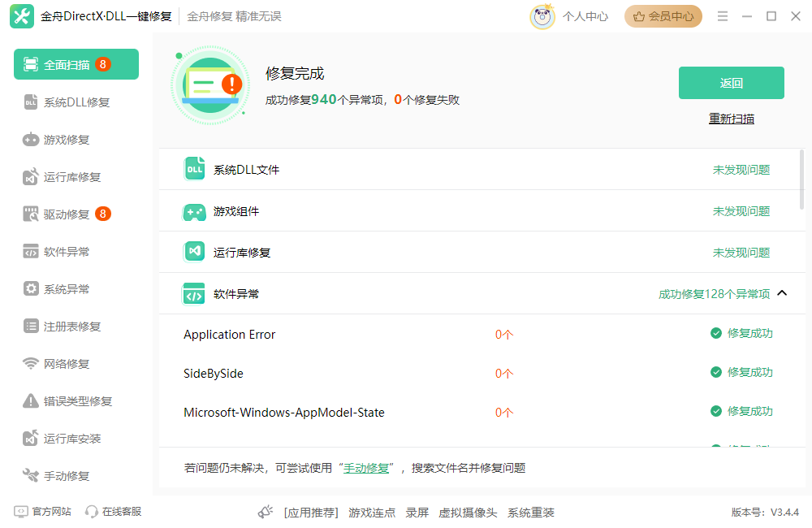Image resolution: width=812 pixels, height=528 pixels.
Task: Click the 运行库安装 sidebar icon
Action: coord(31,438)
